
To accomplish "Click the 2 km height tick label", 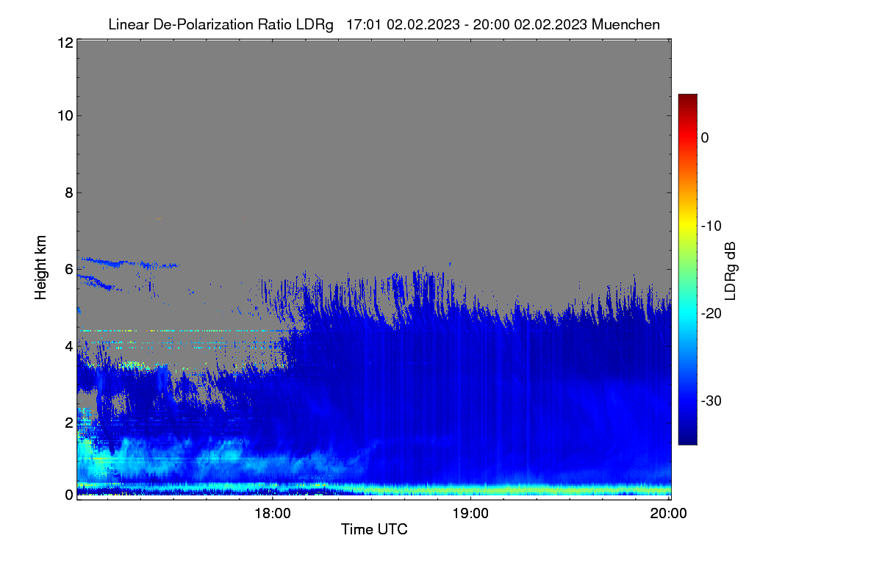I will tap(68, 422).
